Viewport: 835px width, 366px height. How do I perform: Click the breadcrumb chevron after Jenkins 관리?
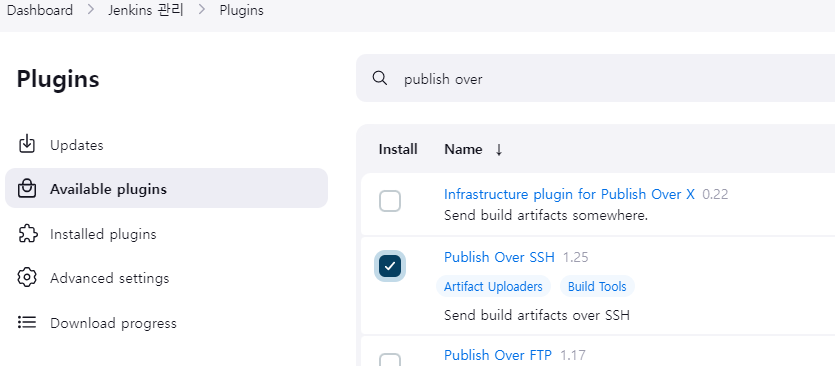(x=202, y=10)
